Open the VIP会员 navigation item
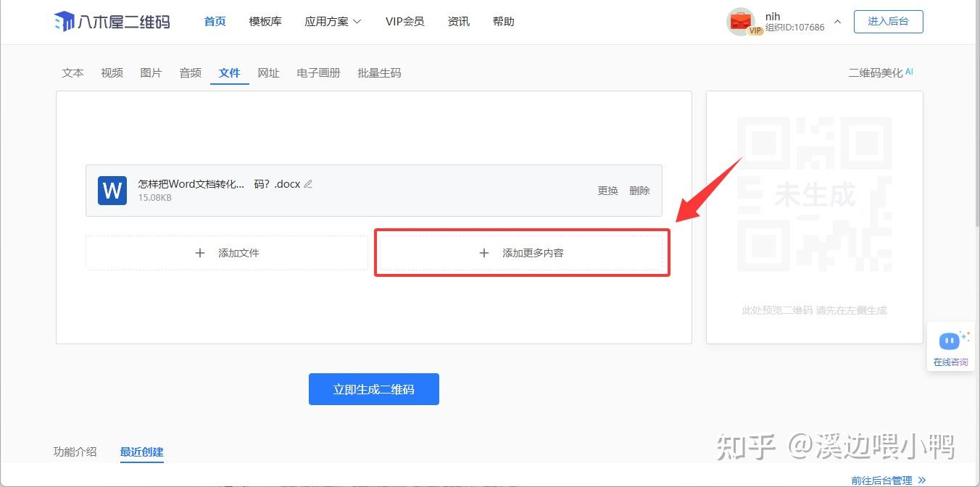Screen dimensions: 980x487 click(x=404, y=22)
